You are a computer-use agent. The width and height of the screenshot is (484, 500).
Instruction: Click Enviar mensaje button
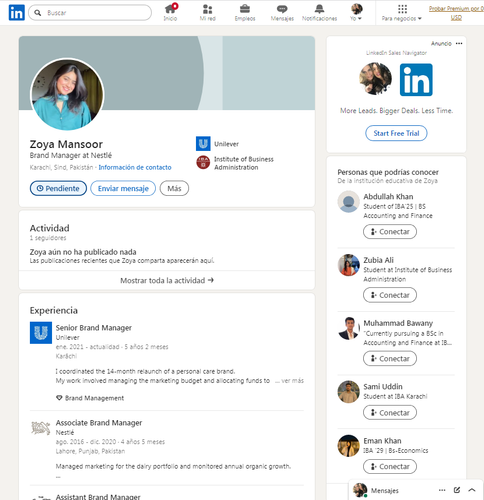[123, 188]
